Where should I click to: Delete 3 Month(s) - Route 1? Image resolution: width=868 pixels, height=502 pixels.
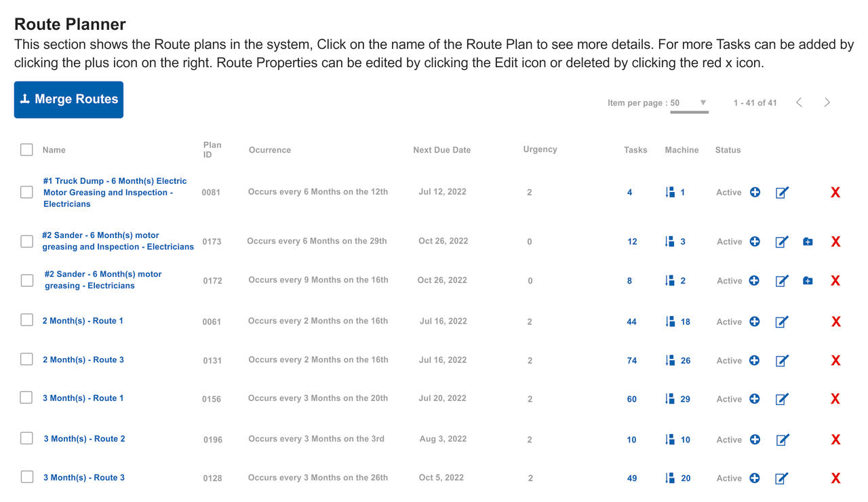(x=835, y=399)
